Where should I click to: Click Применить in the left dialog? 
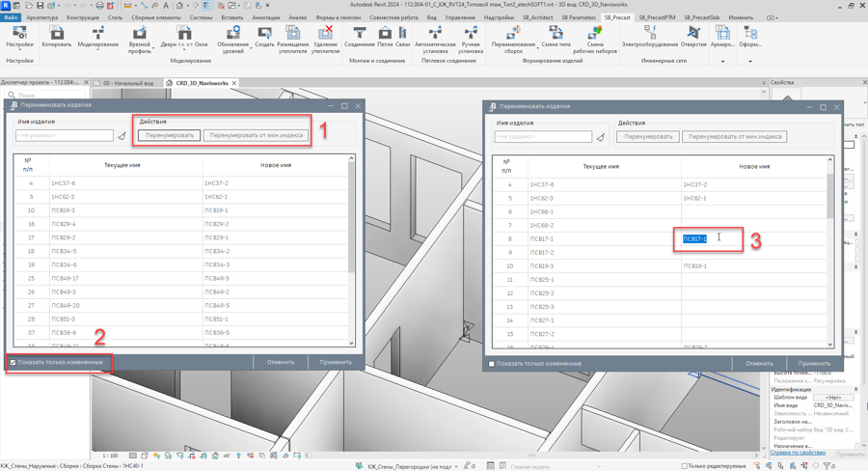336,362
